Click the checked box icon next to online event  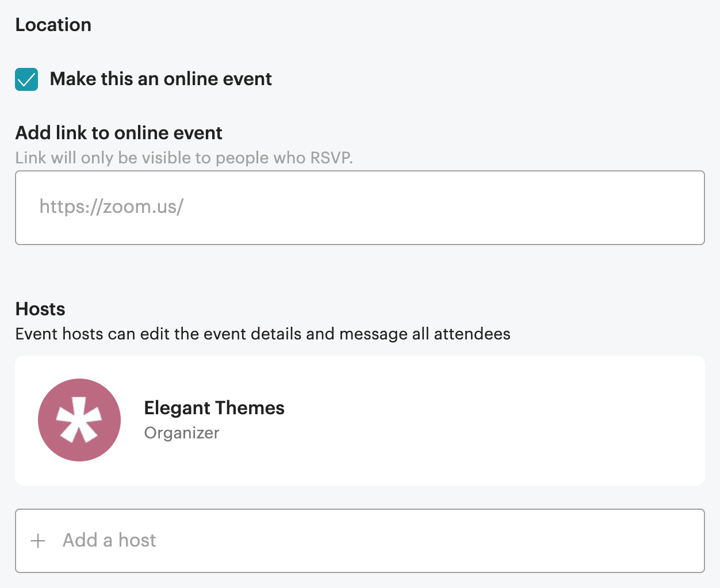[26, 79]
